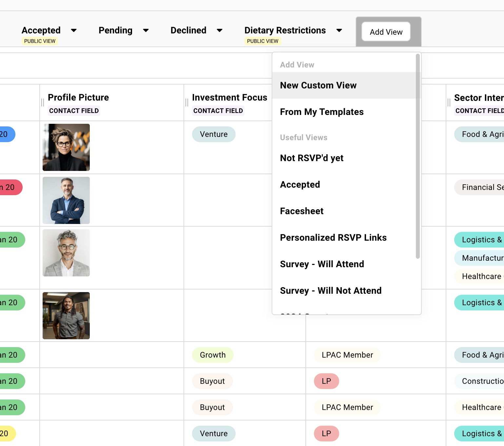
Task: Expand the Dietary Restrictions view arrow
Action: (x=339, y=30)
